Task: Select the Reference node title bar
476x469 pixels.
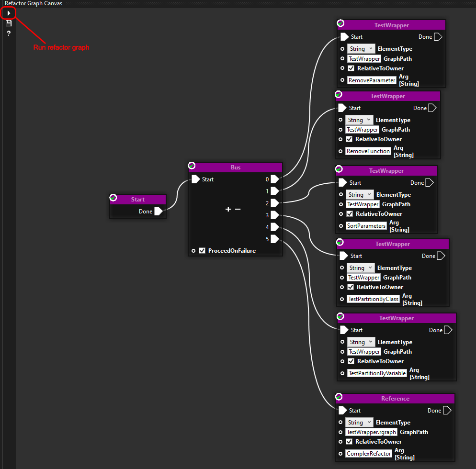Action: click(395, 398)
